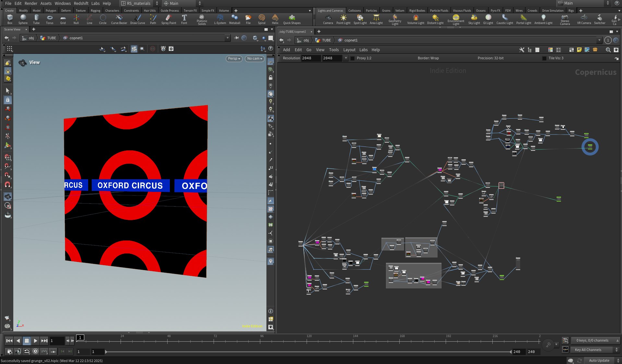Select the Grid shelf tool
This screenshot has height=364, width=622.
pyautogui.click(x=63, y=19)
